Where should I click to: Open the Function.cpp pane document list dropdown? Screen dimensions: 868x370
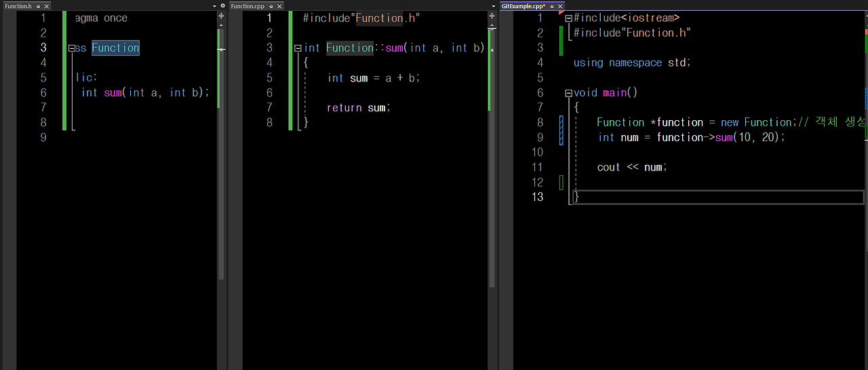493,5
